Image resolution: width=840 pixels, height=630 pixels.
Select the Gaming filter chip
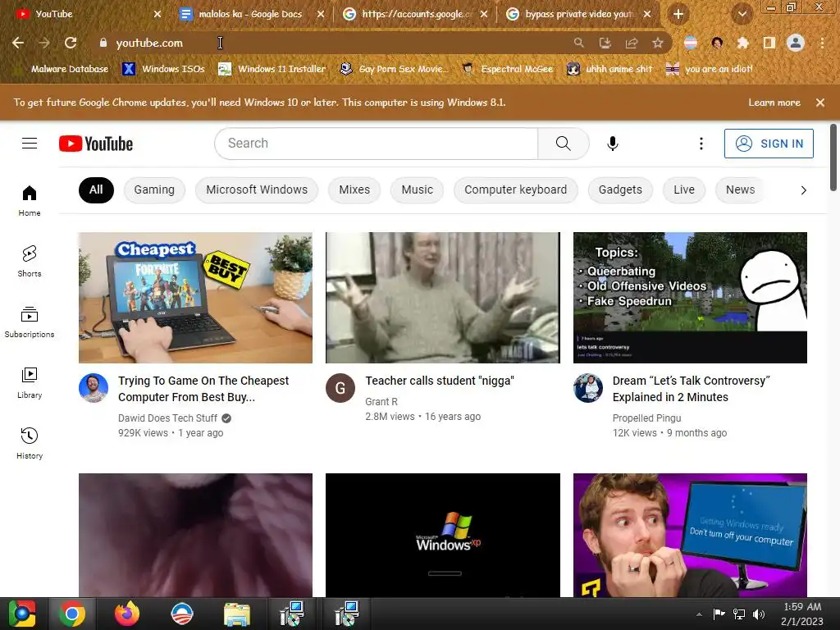click(x=154, y=190)
